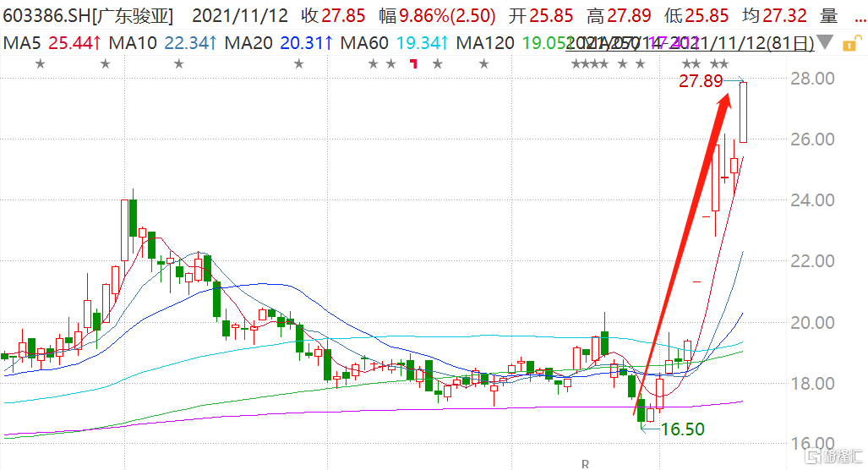
Task: Select the MA5 25.44 indicator label
Action: pyautogui.click(x=52, y=42)
